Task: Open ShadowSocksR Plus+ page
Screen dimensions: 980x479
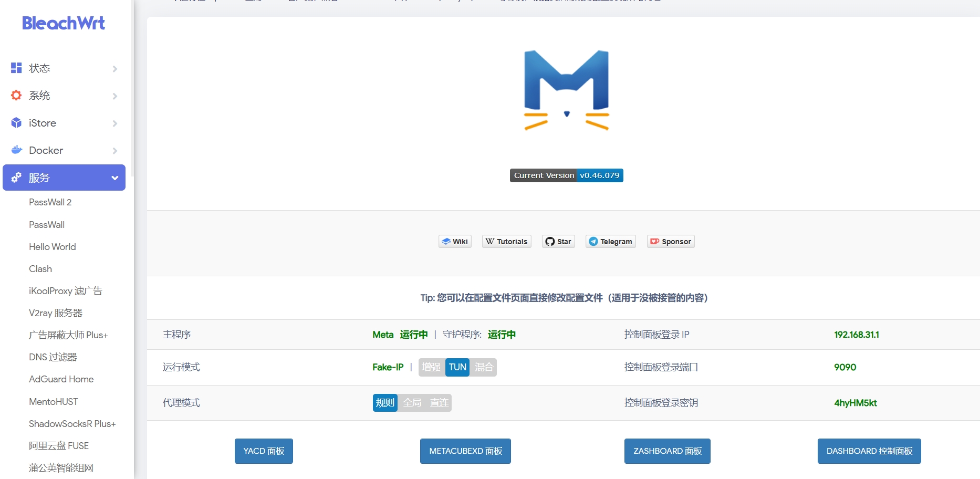Action: point(72,423)
